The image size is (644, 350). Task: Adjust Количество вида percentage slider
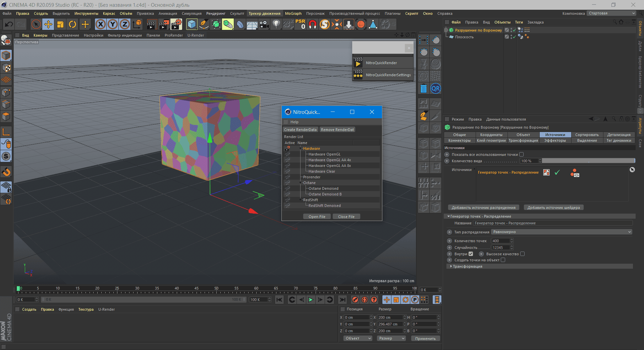pos(589,161)
